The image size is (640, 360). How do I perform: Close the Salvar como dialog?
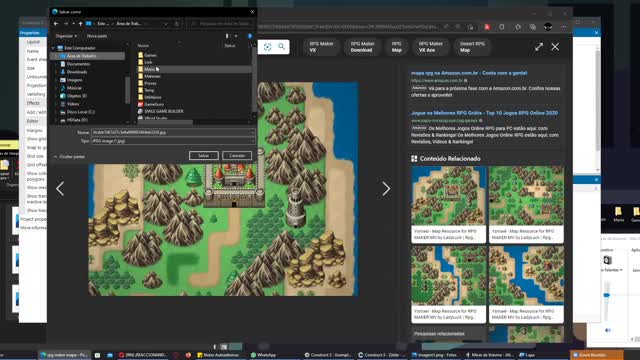(x=252, y=12)
